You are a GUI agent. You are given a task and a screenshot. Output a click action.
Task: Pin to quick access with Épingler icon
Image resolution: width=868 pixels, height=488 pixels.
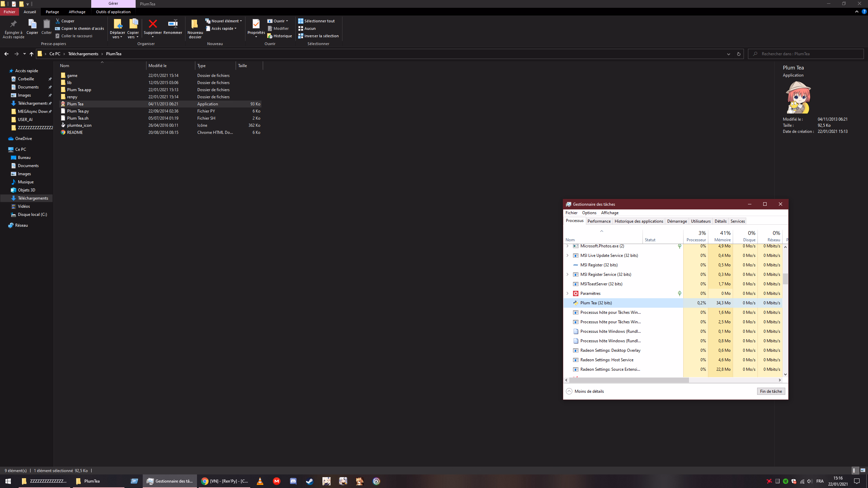[14, 24]
